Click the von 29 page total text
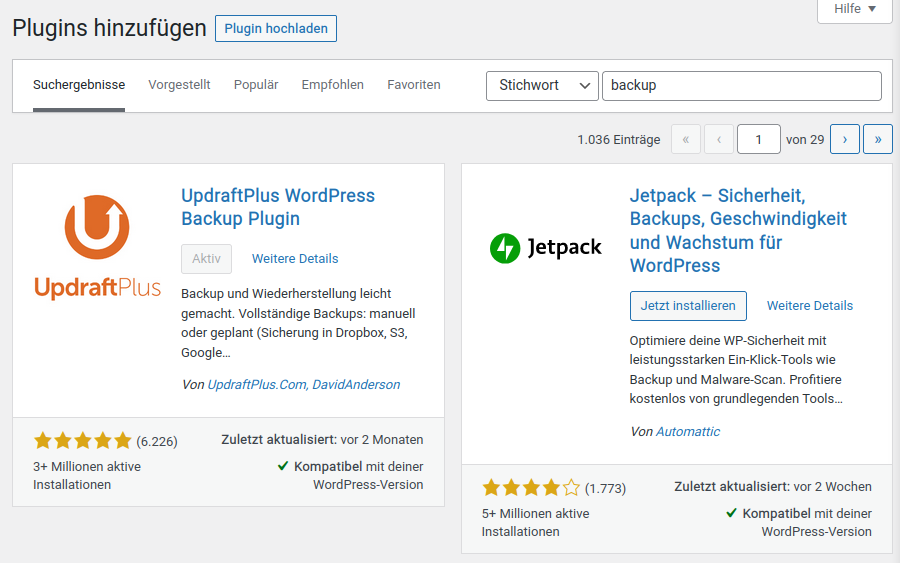Viewport: 900px width, 563px height. click(x=805, y=139)
